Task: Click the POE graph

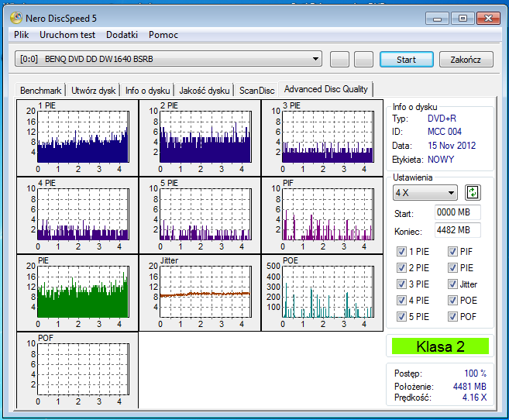Action: [x=322, y=293]
